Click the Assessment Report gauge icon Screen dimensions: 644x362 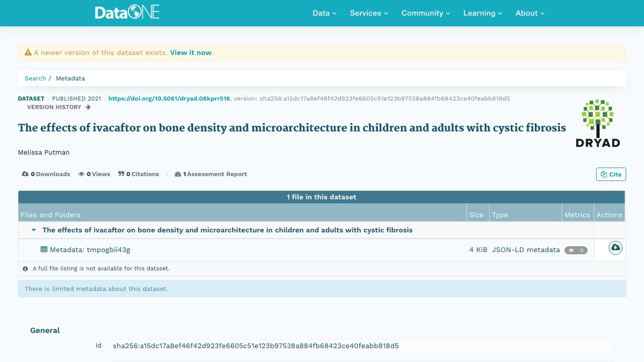(178, 174)
